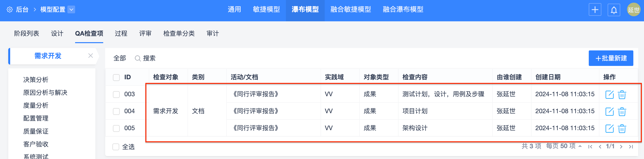
Task: Click the search magnifier icon
Action: point(138,58)
